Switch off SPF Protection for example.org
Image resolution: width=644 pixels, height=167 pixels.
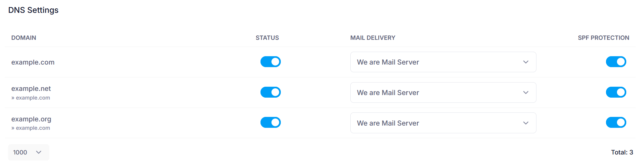pos(616,122)
